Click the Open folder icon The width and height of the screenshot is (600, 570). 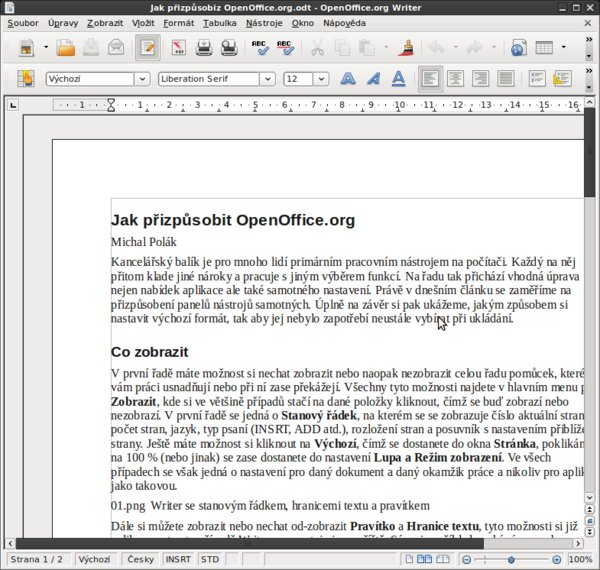click(65, 47)
